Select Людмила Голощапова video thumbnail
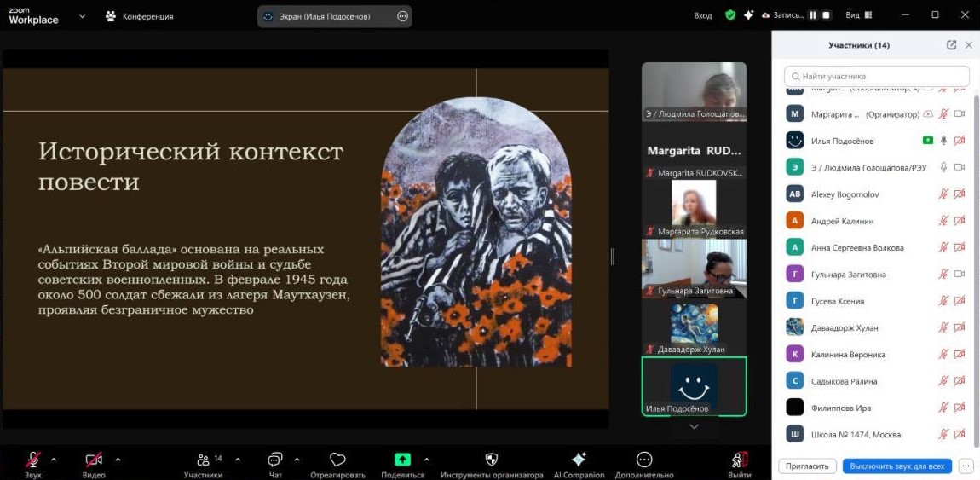Screen dimensions: 980x480 [x=694, y=91]
